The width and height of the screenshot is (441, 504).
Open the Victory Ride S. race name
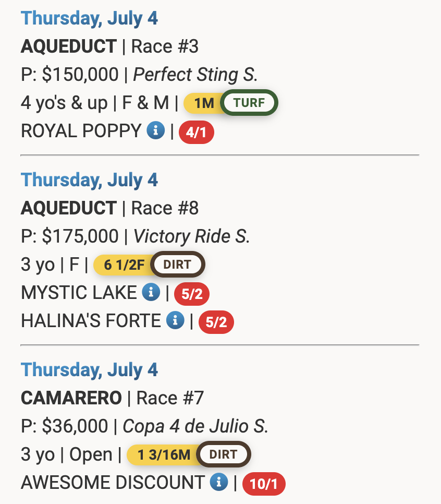click(192, 236)
